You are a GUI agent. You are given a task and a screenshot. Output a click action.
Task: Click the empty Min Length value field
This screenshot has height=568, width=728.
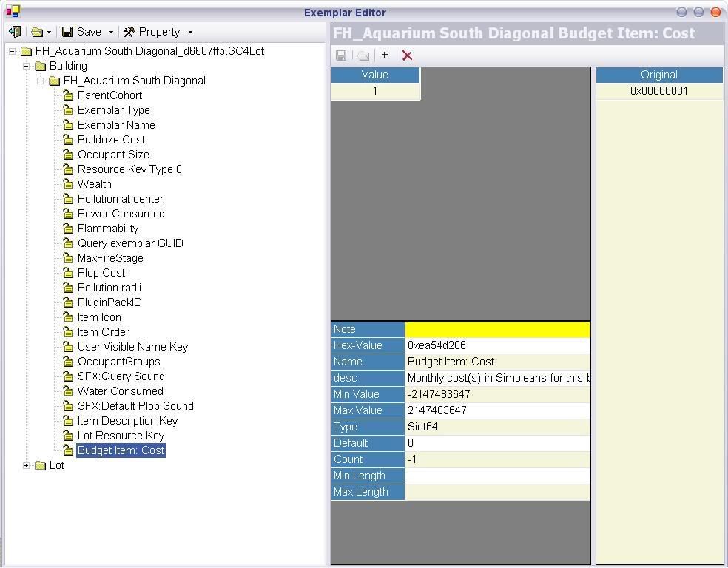[497, 476]
